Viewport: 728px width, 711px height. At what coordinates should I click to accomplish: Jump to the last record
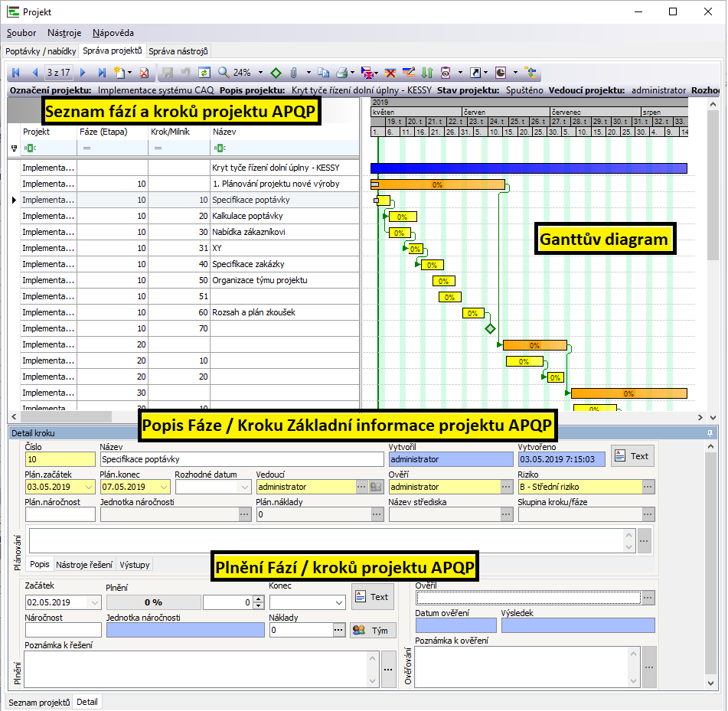(x=103, y=73)
